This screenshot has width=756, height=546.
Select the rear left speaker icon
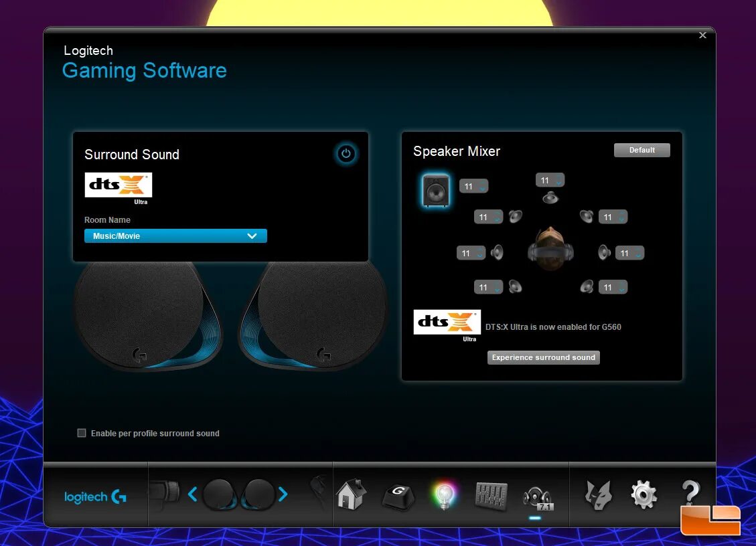(x=515, y=287)
